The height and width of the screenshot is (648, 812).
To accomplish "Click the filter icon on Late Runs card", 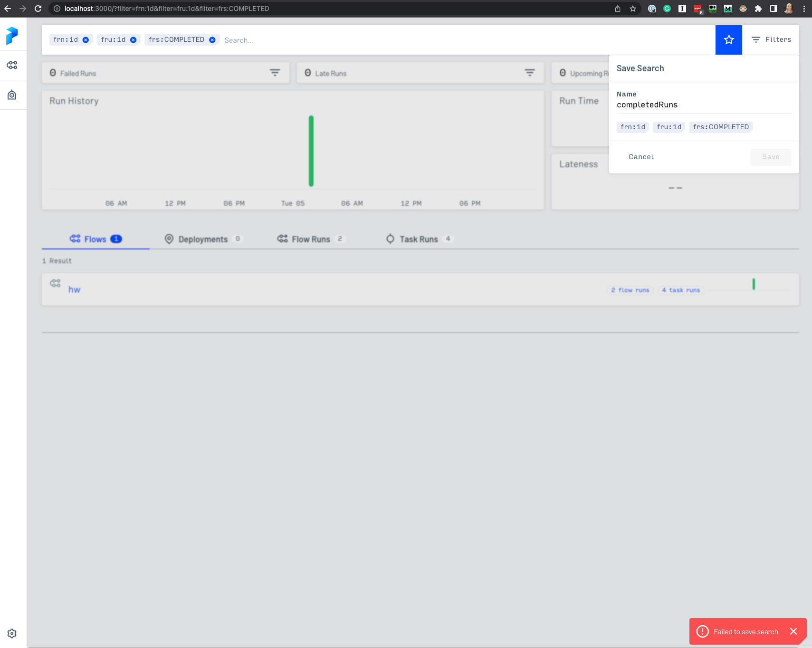I will [x=530, y=72].
